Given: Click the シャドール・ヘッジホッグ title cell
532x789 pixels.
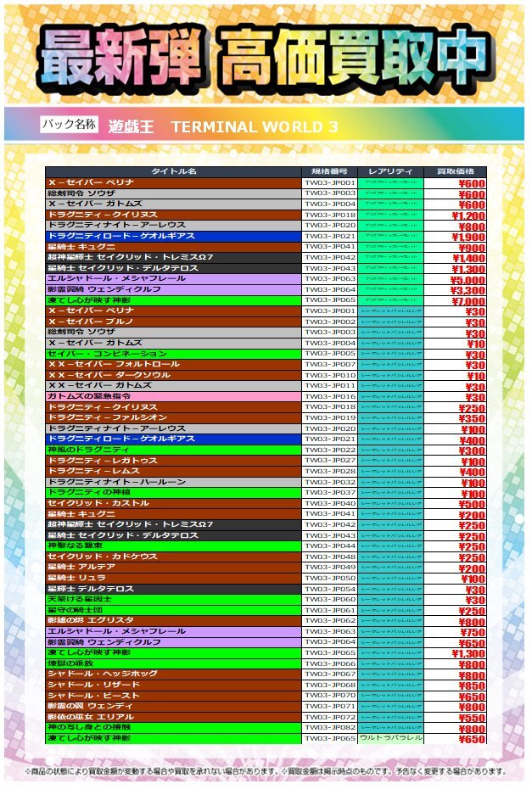Looking at the screenshot, I should 174,674.
